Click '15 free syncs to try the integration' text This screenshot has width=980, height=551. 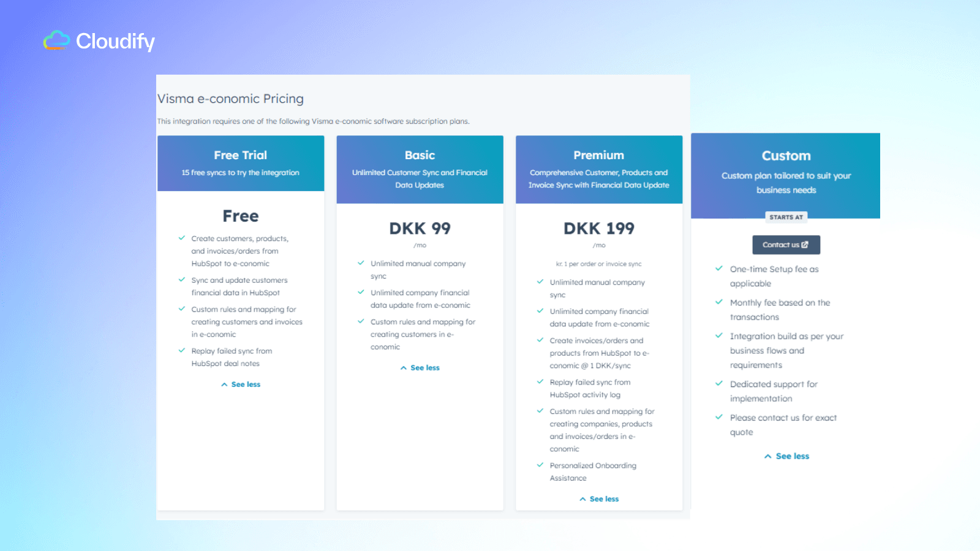241,173
